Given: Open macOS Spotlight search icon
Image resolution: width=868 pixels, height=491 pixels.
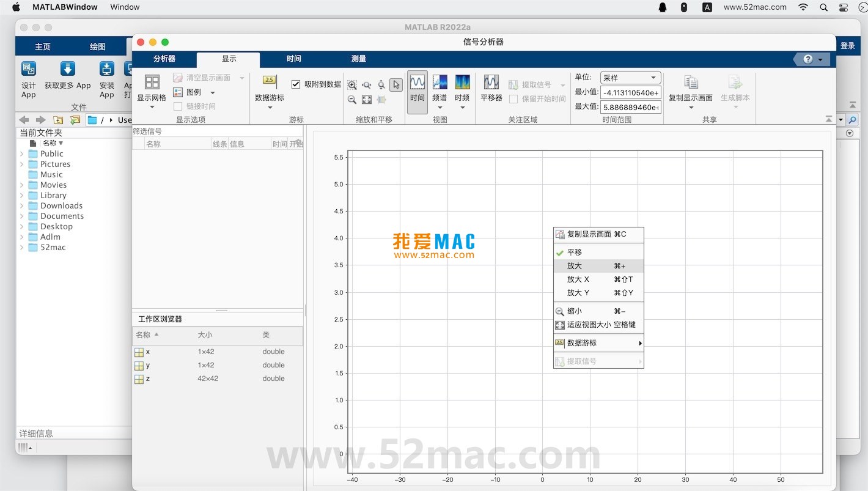Looking at the screenshot, I should point(824,7).
